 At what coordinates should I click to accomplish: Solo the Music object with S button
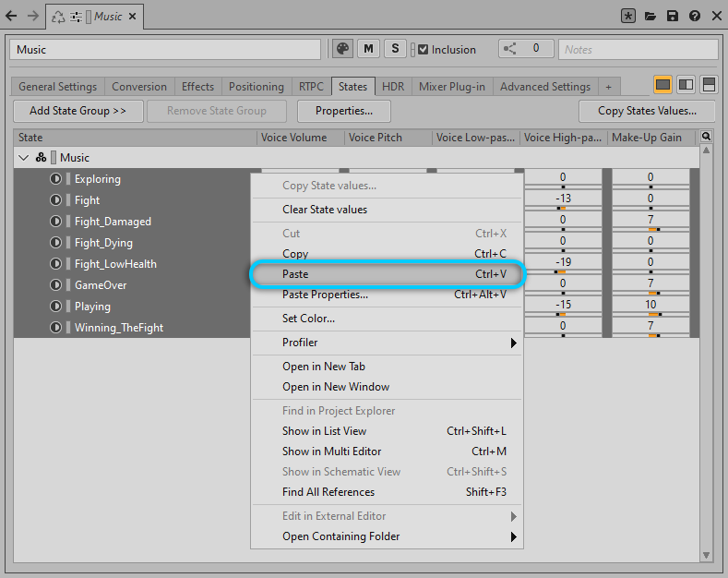396,49
